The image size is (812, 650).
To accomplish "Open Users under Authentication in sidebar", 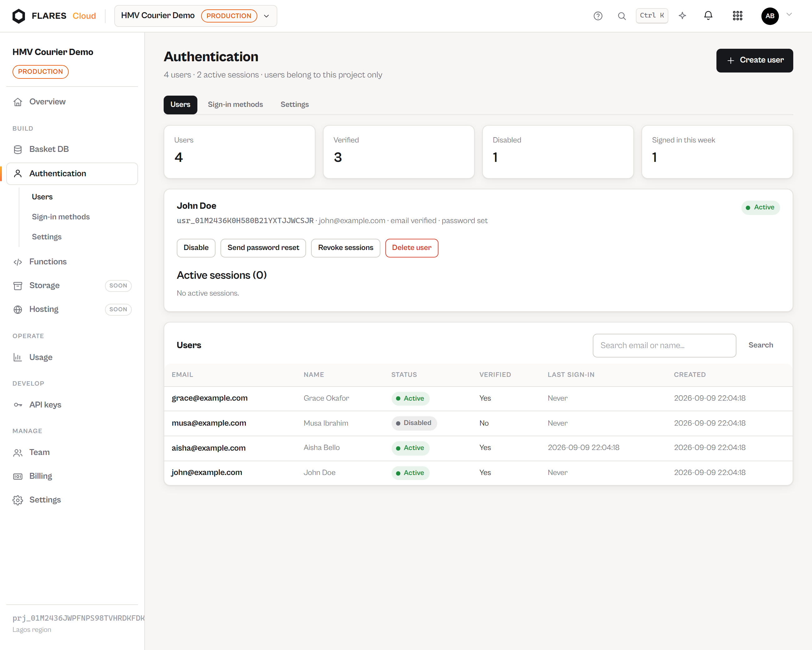I will click(x=42, y=197).
